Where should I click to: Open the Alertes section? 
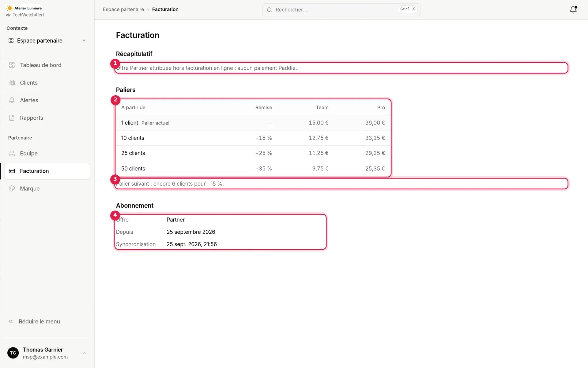click(x=47, y=100)
